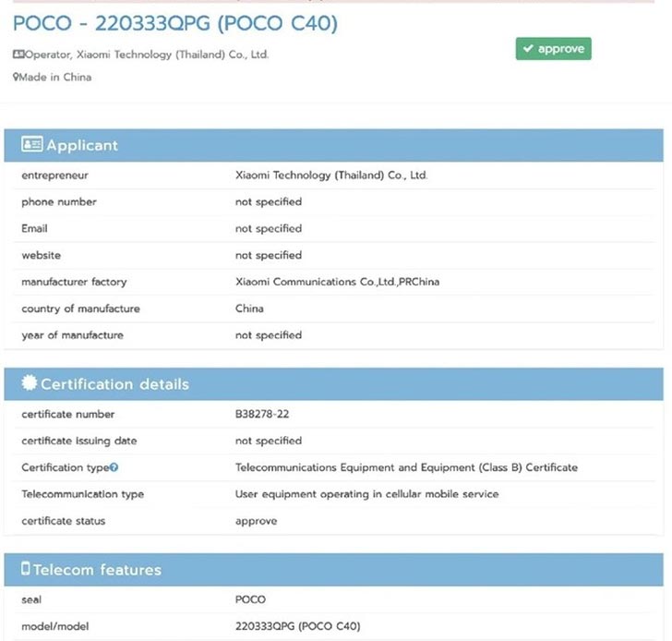The width and height of the screenshot is (672, 641).
Task: Click the Email not specified value
Action: coord(269,228)
